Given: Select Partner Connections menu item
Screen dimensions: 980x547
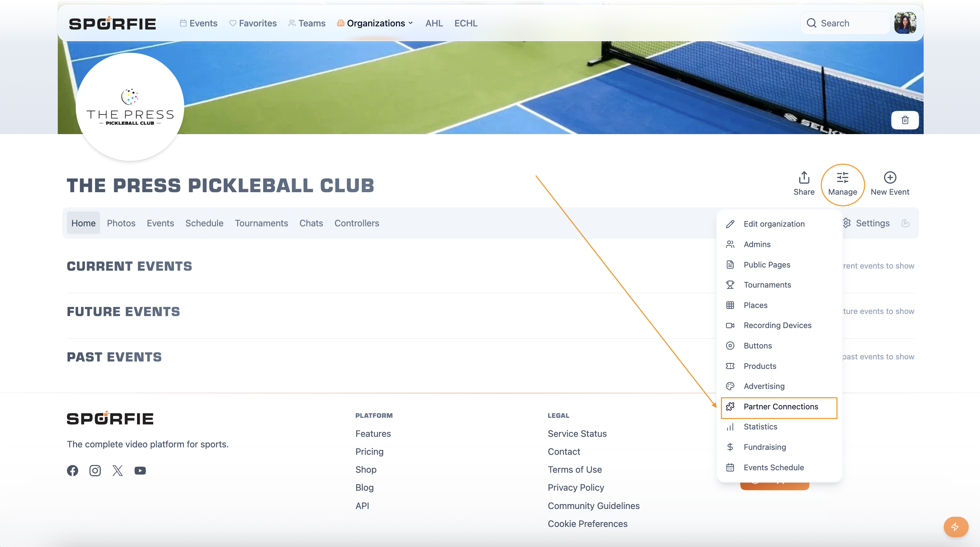Looking at the screenshot, I should tap(779, 407).
